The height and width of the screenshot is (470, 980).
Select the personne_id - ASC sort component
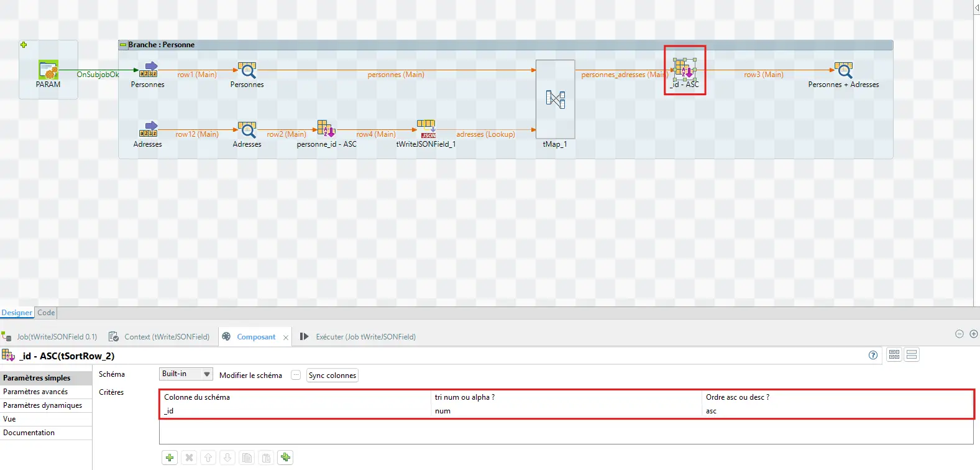tap(326, 129)
